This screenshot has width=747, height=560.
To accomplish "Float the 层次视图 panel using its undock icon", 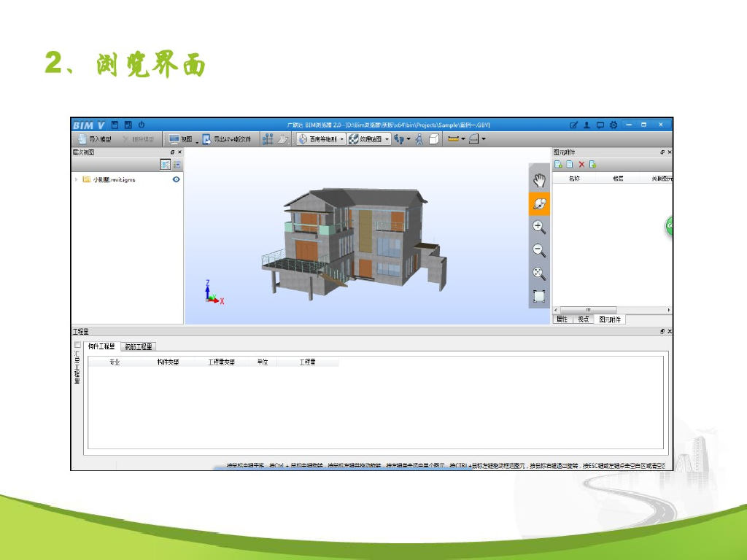I will click(172, 152).
